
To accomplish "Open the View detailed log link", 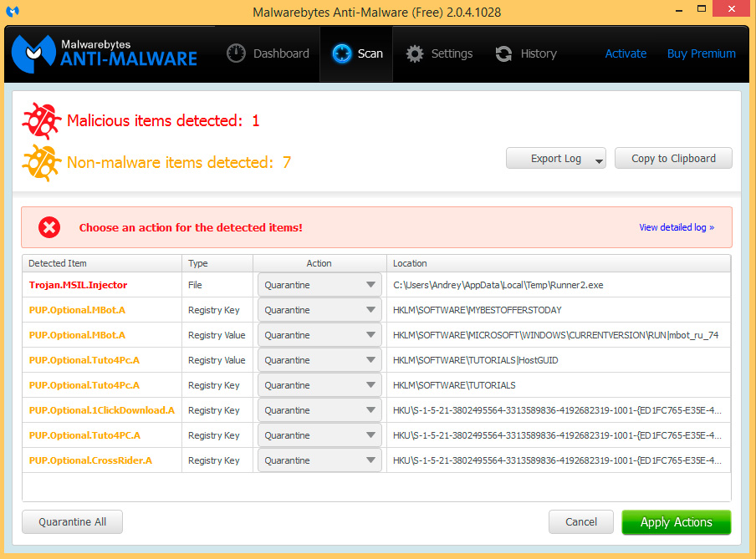I will (677, 227).
